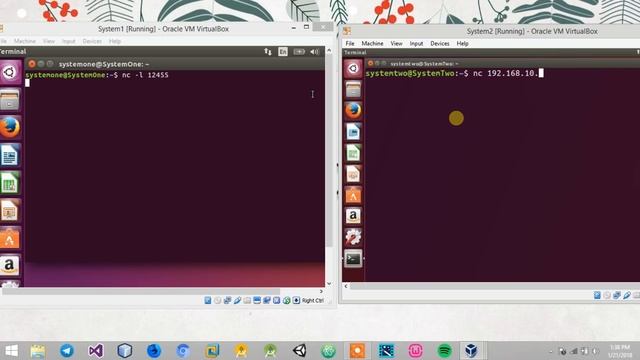Click scroll-up arrow in System1 vertical scrollbar
Screen dimensions: 640x360
(329, 51)
